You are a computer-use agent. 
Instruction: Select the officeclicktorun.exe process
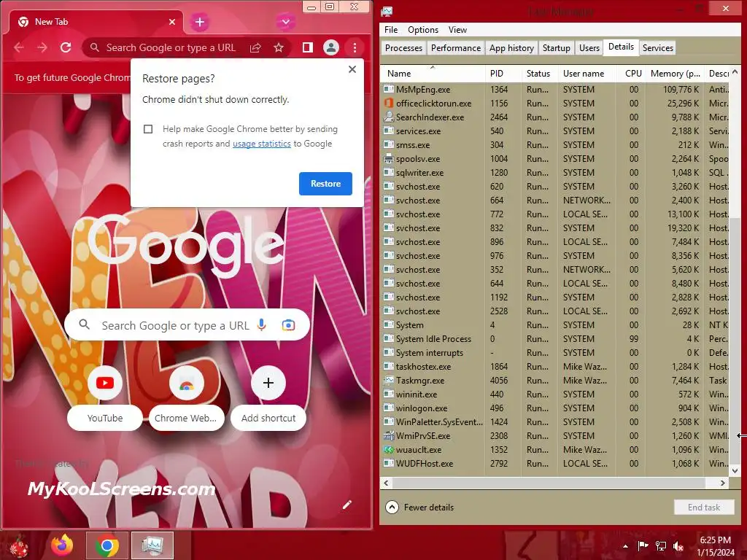point(555,104)
